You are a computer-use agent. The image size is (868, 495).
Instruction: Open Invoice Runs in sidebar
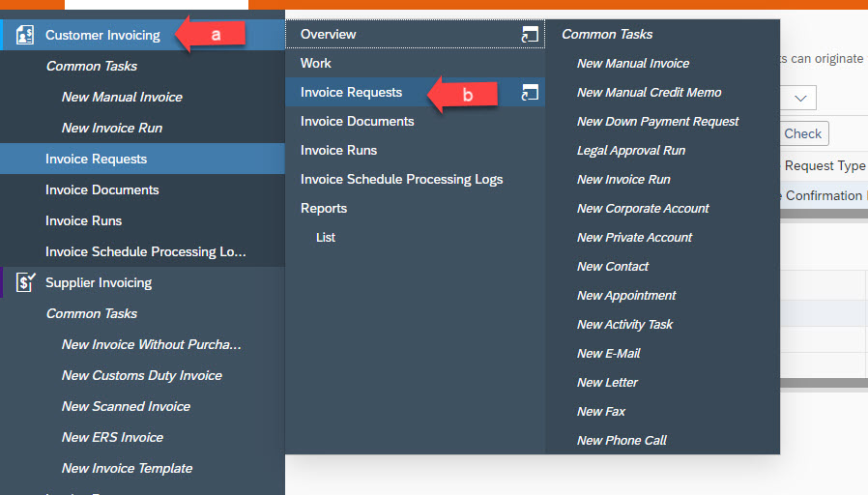pyautogui.click(x=83, y=221)
